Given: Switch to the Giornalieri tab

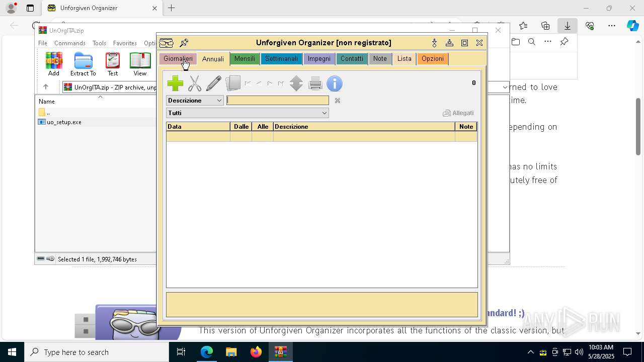Looking at the screenshot, I should coord(178,59).
